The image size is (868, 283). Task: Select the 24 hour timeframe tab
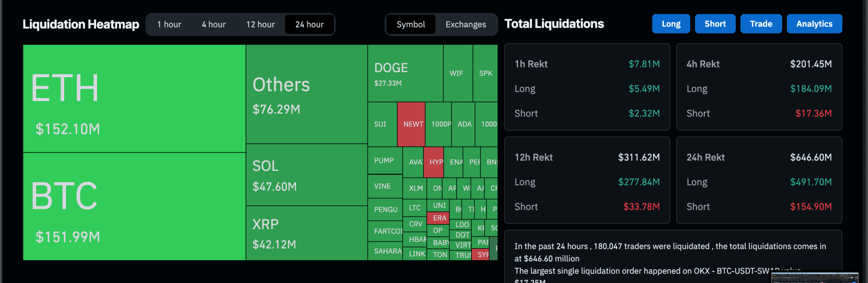(309, 24)
